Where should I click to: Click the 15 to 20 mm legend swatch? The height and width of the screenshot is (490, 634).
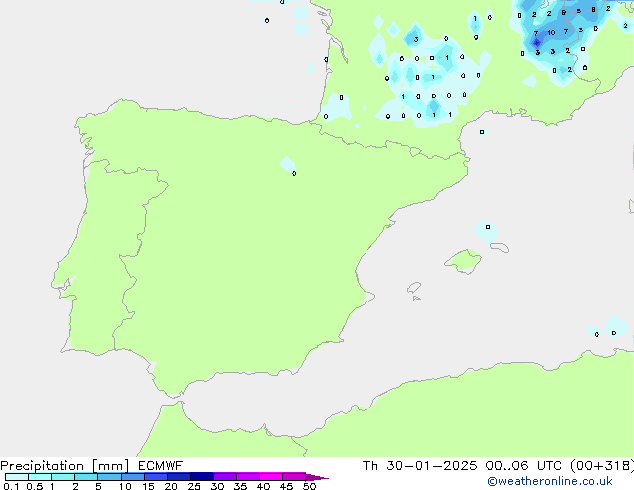tap(155, 477)
